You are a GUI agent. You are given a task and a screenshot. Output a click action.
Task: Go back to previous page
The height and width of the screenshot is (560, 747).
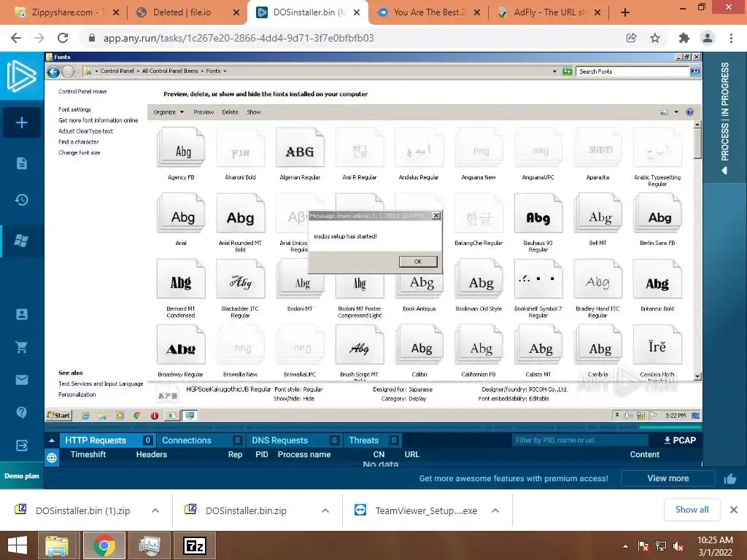(16, 38)
